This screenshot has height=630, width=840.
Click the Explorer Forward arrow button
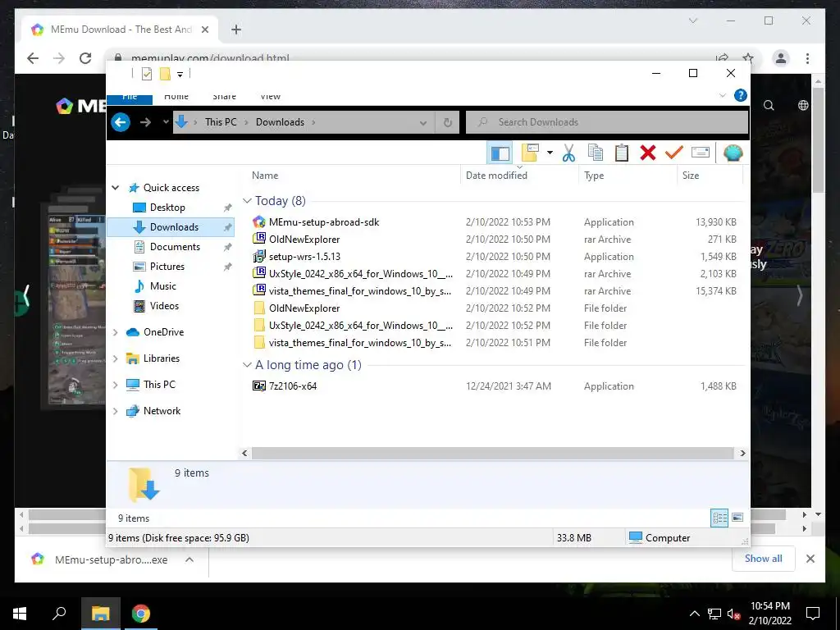pyautogui.click(x=145, y=123)
